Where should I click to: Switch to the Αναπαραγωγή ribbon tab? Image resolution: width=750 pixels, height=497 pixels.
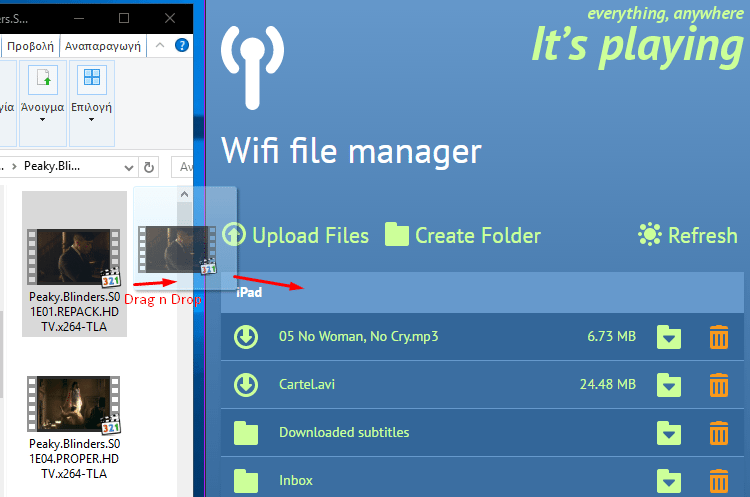pyautogui.click(x=103, y=46)
